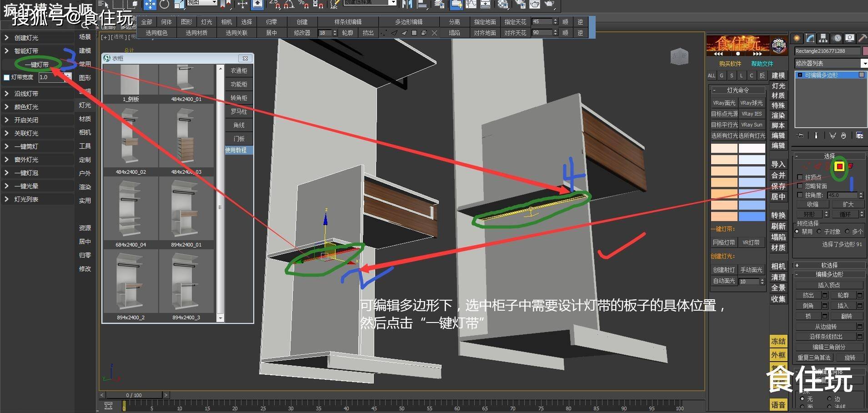Click Remove Modifier trash icon

click(x=843, y=136)
